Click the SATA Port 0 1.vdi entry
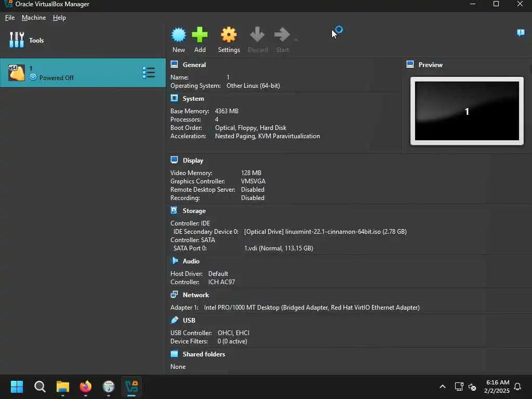The height and width of the screenshot is (399, 532). point(278,248)
